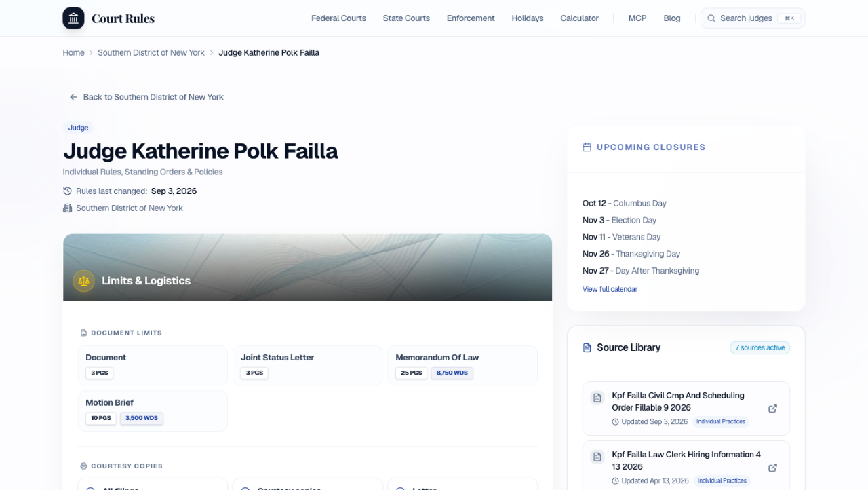Open the MCP nav link
The width and height of the screenshot is (868, 490).
click(x=637, y=18)
